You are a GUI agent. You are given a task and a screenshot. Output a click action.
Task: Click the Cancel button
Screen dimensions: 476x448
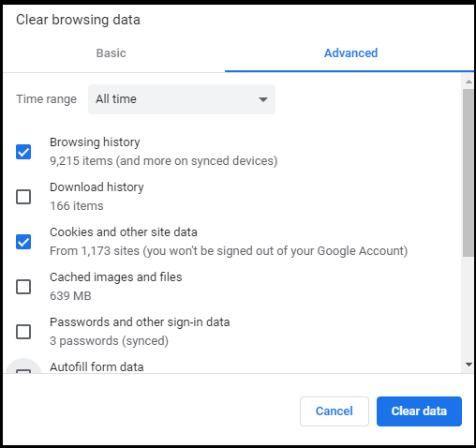[x=335, y=411]
